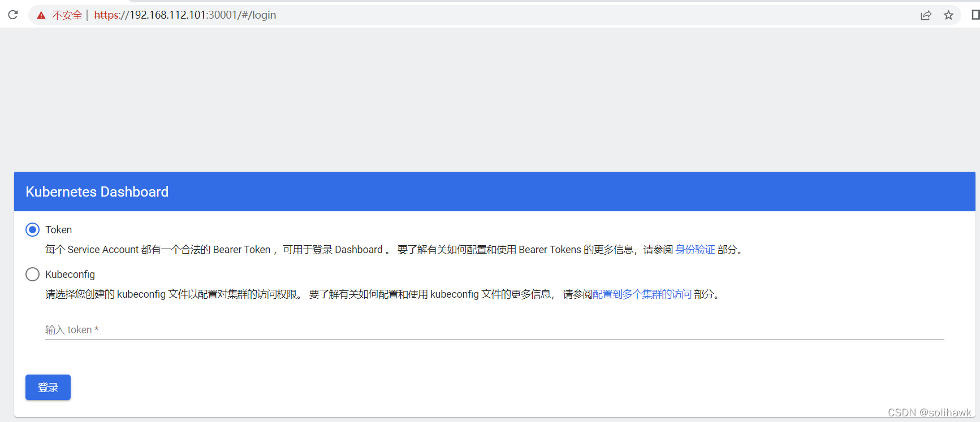
Task: Click the Kubeconfig option label text
Action: 70,275
